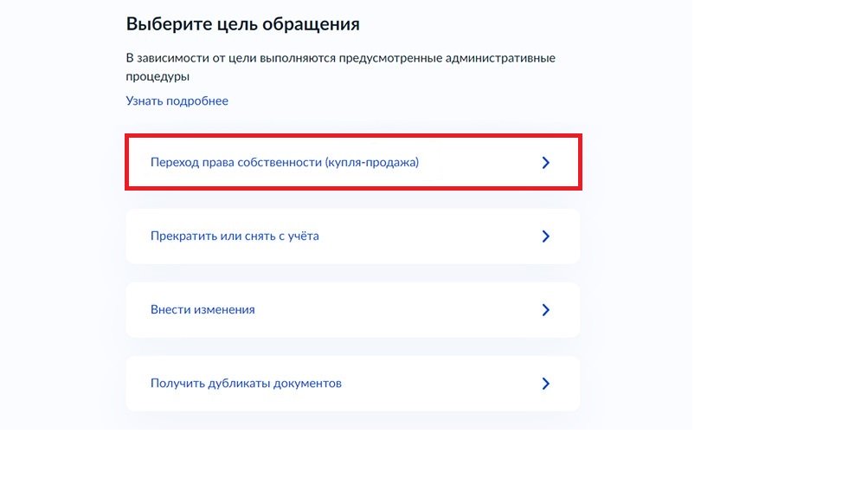Click the "Внести изменения" label text

click(203, 309)
